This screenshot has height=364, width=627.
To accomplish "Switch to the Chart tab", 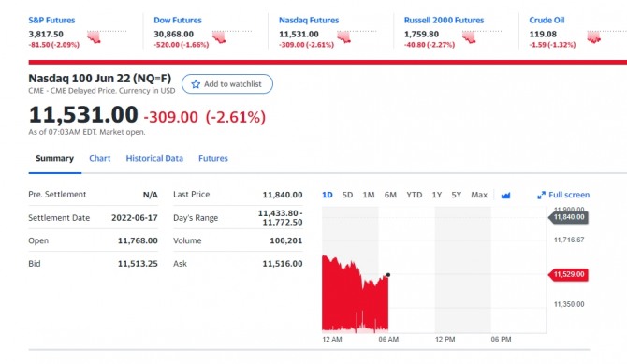I will [99, 158].
